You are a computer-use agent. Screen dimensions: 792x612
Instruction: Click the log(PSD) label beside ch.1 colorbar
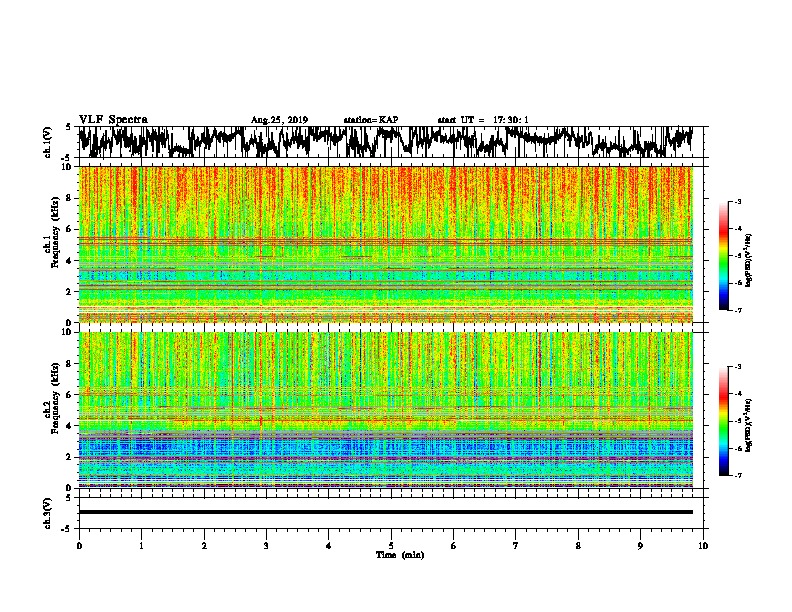point(748,260)
